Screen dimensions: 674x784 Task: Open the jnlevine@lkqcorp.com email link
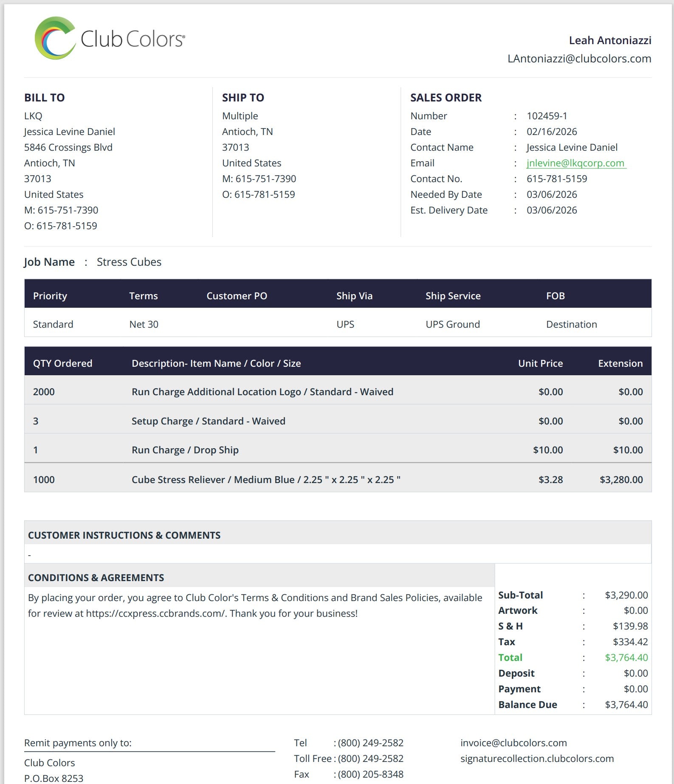click(575, 163)
